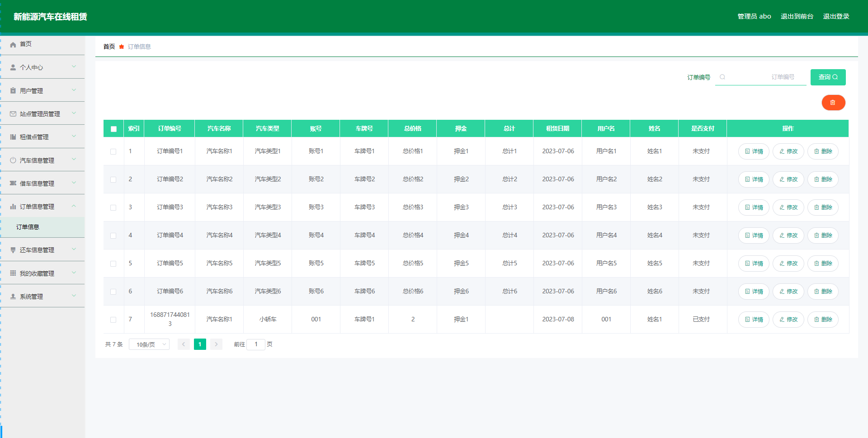Image resolution: width=868 pixels, height=438 pixels.
Task: Tick the checkbox for row 7
Action: pos(113,320)
